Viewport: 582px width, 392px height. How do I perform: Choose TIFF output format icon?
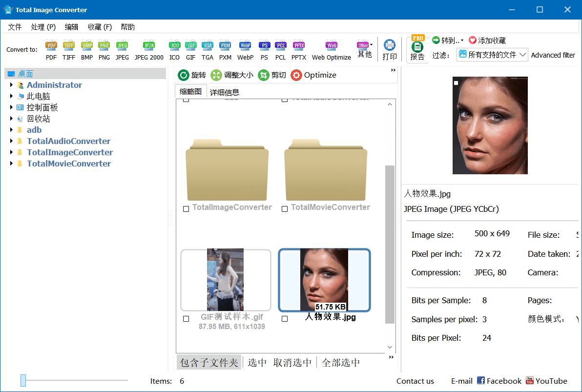pos(68,49)
